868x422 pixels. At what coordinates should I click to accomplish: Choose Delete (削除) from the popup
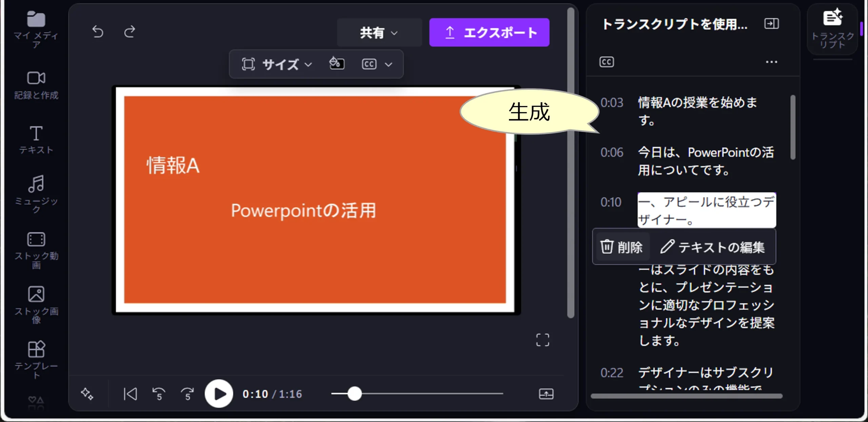(x=622, y=247)
